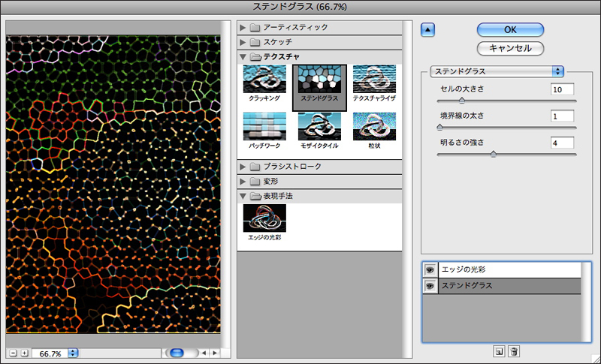Click the stained glass preview image
Screen dimensions: 601x364
[113, 184]
